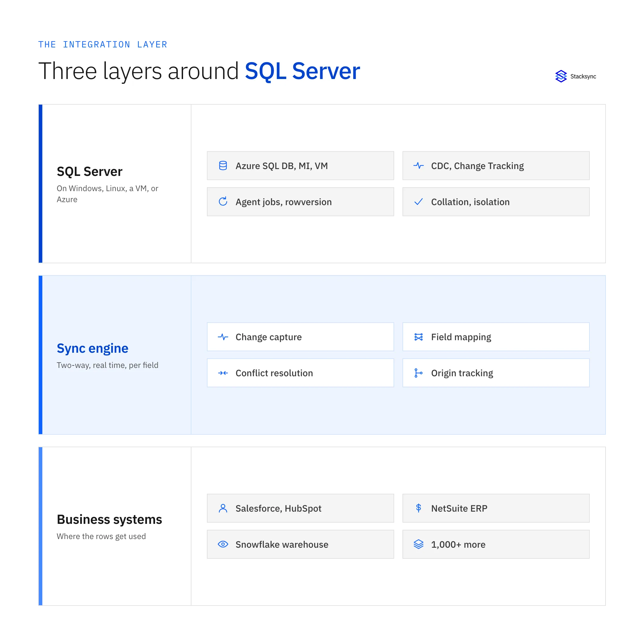Image resolution: width=644 pixels, height=644 pixels.
Task: Click the pulse icon beside Change capture
Action: pyautogui.click(x=223, y=337)
